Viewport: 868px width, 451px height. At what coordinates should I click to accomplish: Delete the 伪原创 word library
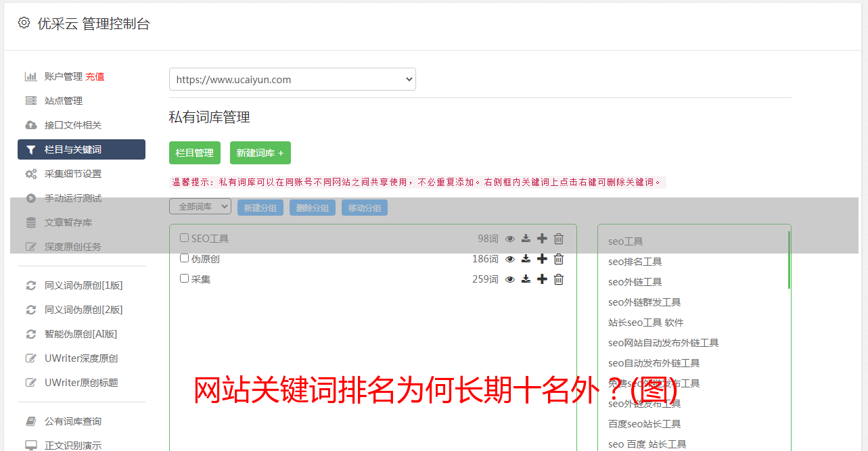point(559,259)
